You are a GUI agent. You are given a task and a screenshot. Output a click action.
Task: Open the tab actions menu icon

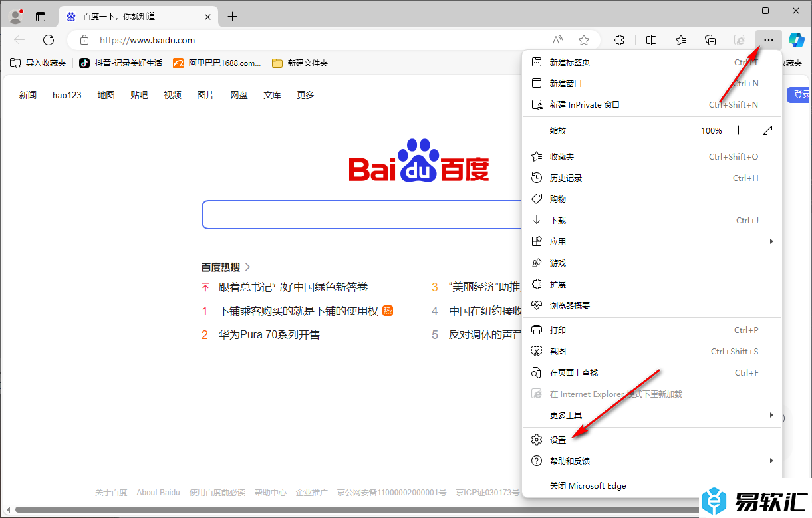coord(41,17)
